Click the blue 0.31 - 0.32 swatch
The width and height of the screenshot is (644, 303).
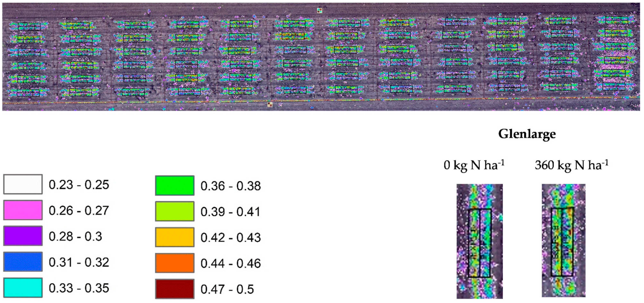coord(23,261)
